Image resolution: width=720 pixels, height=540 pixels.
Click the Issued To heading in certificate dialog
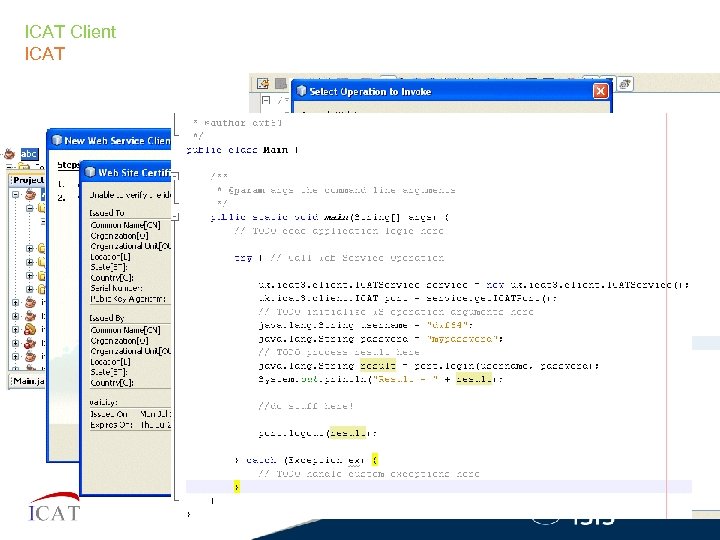tap(107, 213)
